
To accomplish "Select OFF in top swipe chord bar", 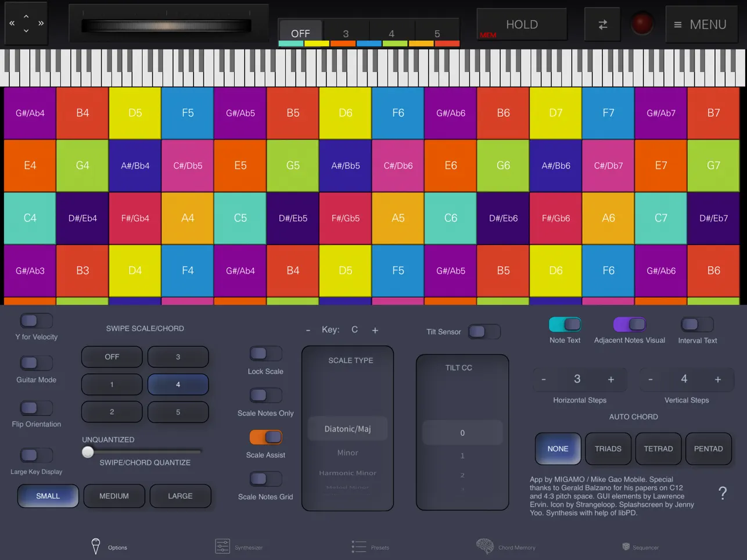I will [x=300, y=33].
